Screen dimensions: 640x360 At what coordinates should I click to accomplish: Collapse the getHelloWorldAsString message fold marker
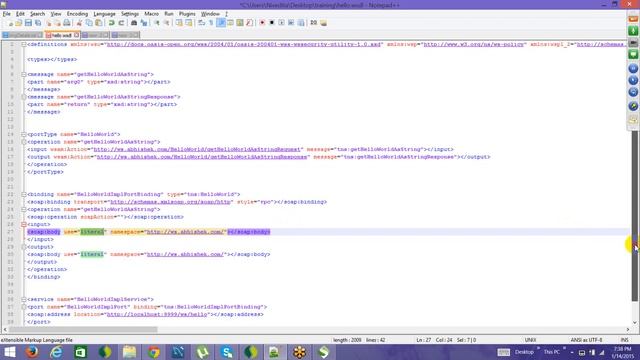[x=24, y=74]
